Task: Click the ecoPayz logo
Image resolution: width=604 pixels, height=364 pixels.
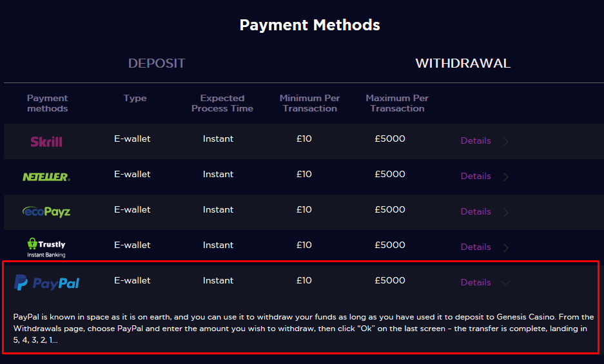Action: pos(46,211)
